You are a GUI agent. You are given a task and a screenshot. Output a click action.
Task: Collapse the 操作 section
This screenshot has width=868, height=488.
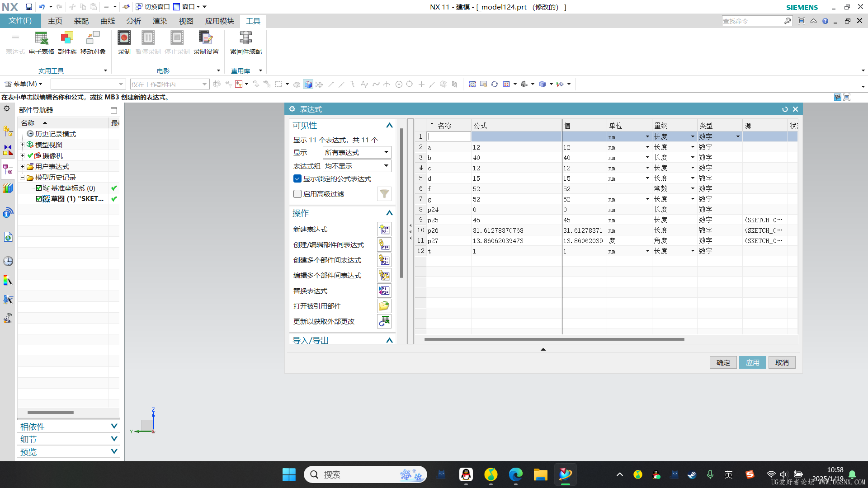389,213
